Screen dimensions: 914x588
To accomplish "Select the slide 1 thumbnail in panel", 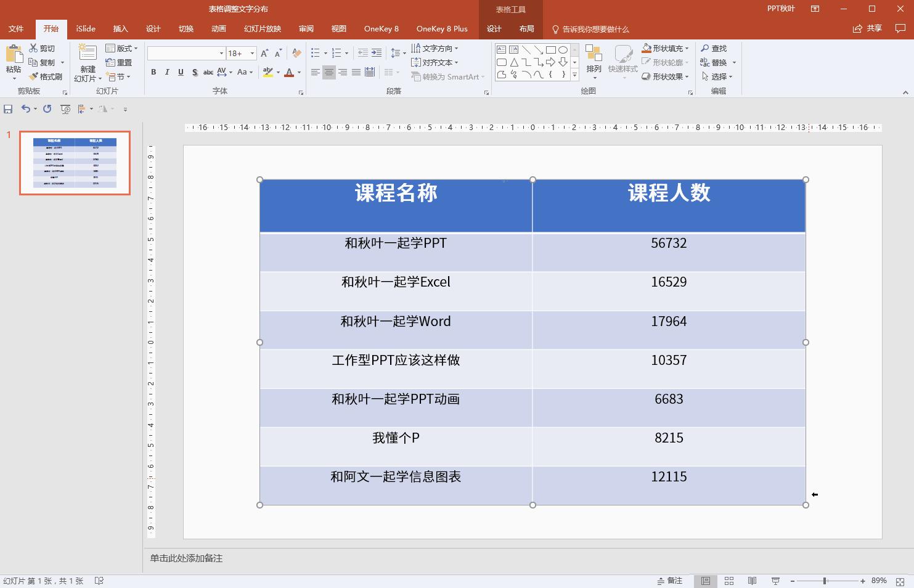I will [x=75, y=163].
